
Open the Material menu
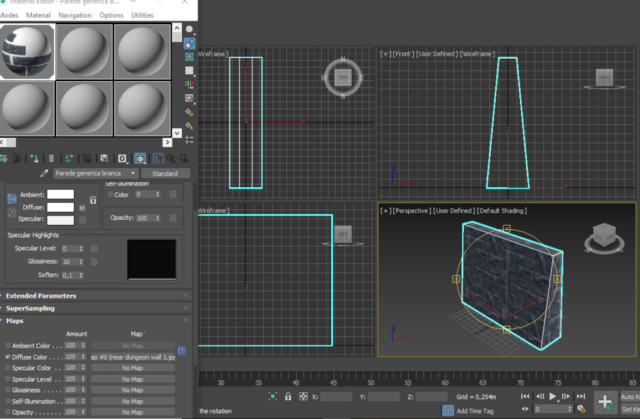click(38, 15)
